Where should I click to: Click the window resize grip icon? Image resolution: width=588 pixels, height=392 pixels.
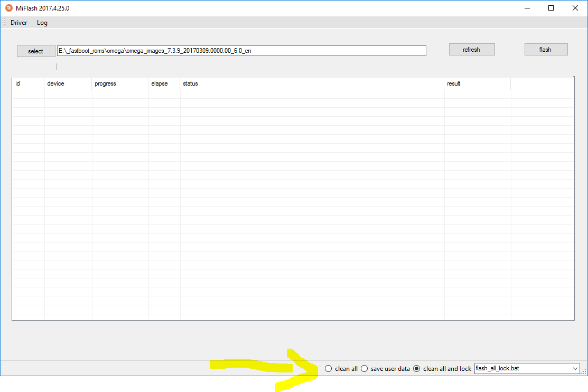pyautogui.click(x=584, y=371)
